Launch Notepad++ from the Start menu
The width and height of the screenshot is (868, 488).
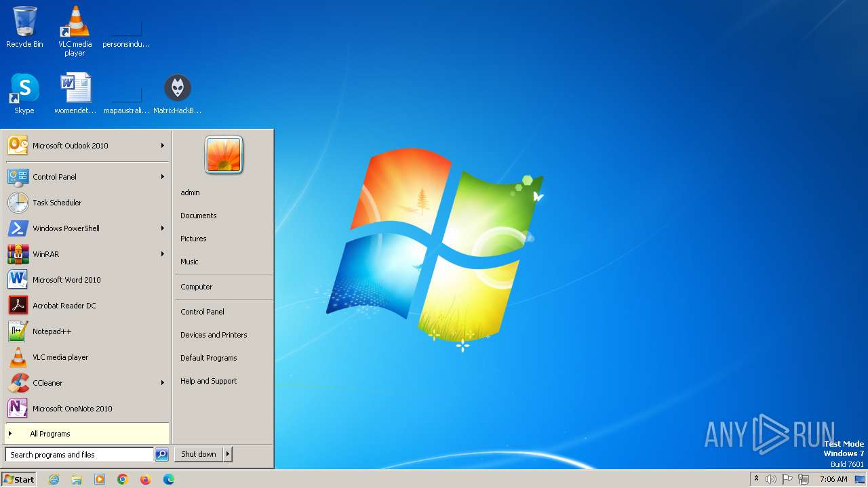pos(87,331)
